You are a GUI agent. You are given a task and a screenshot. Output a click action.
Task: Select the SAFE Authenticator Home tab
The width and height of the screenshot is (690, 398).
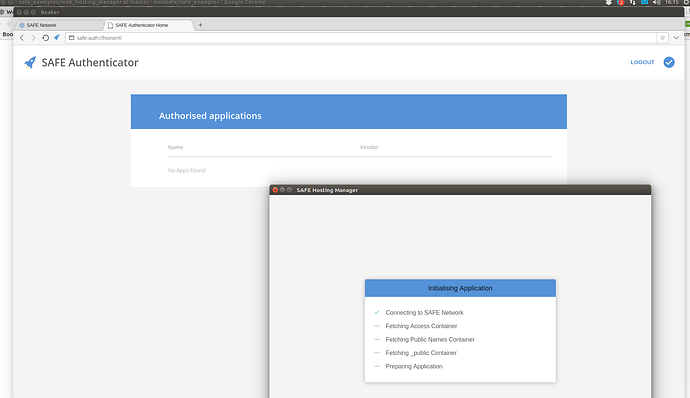(149, 25)
